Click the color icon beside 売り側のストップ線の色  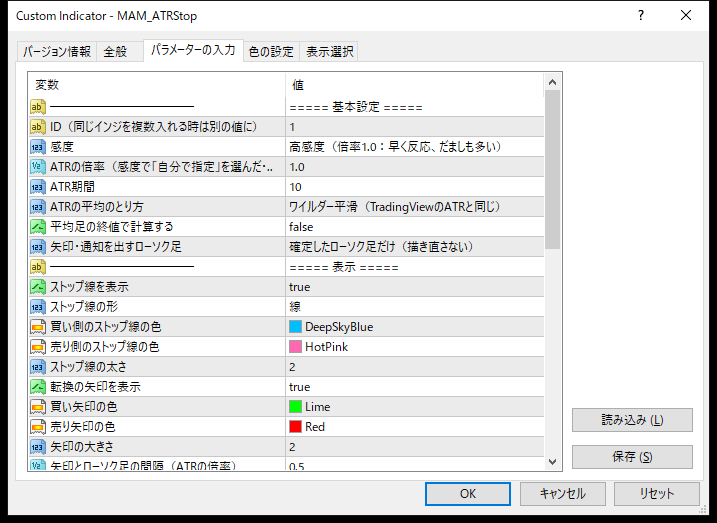coord(38,347)
